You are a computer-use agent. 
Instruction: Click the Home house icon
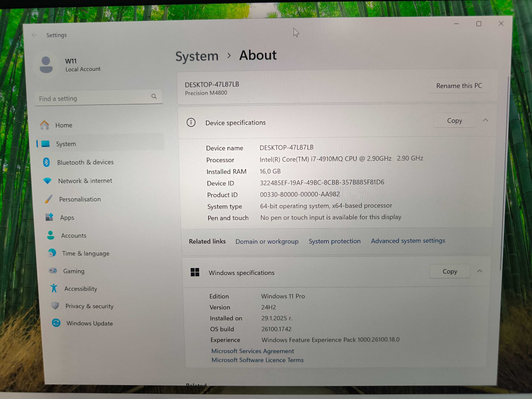[x=45, y=125]
